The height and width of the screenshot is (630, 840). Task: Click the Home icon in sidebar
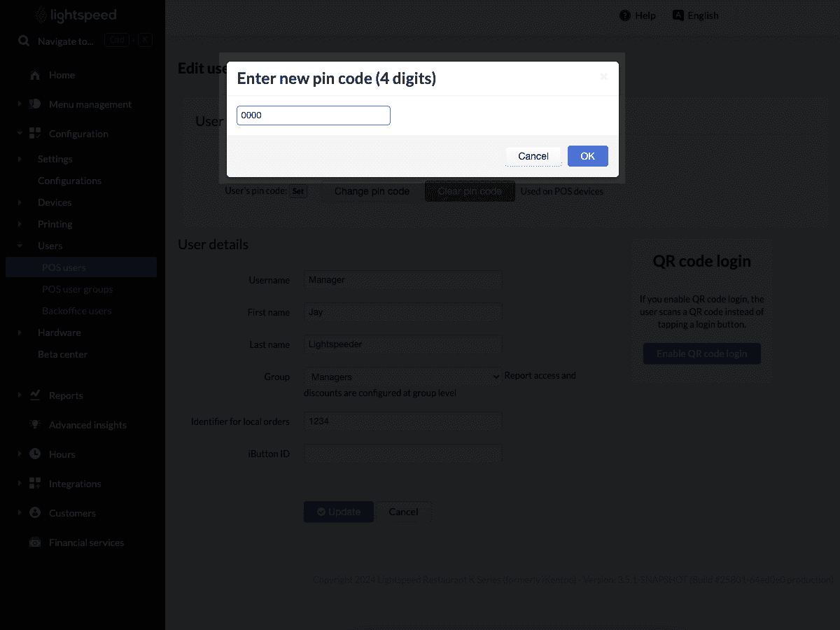click(35, 75)
